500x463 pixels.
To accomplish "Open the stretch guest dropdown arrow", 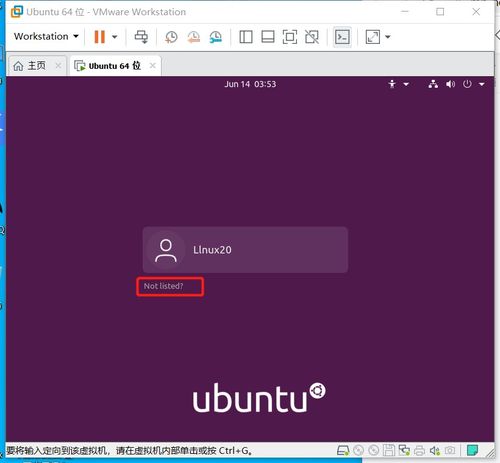I will 388,37.
